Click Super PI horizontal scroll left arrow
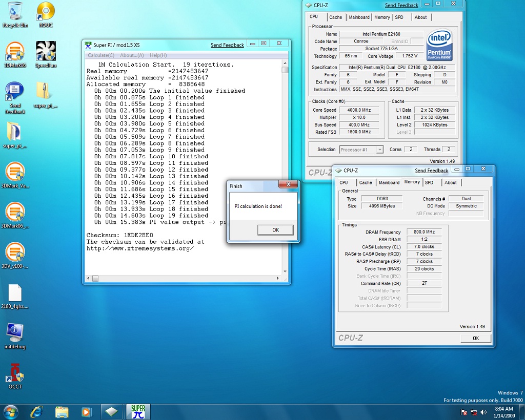Screen dimensions: 525x420 point(88,278)
